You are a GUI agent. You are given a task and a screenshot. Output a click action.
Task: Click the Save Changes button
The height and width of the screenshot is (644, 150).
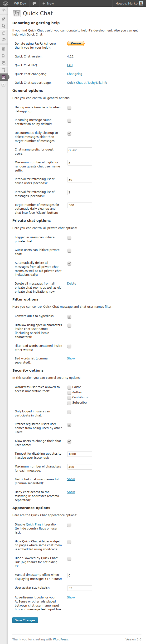click(x=25, y=620)
